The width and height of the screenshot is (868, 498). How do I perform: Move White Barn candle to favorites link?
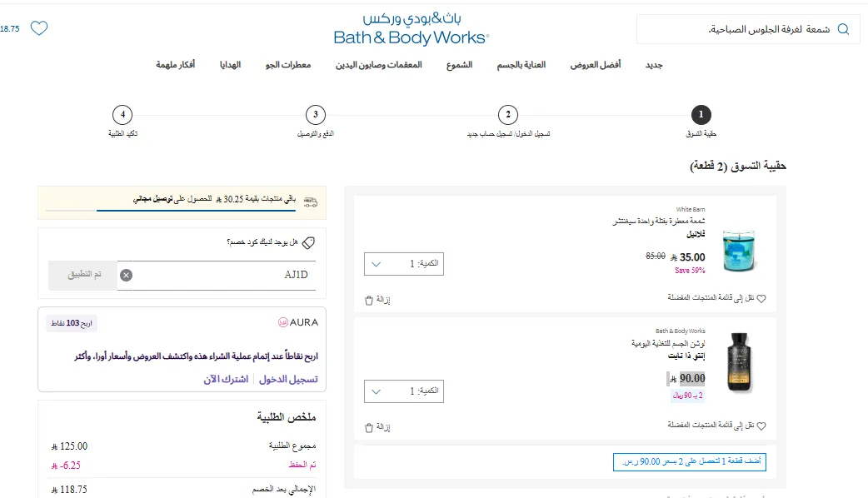(711, 297)
